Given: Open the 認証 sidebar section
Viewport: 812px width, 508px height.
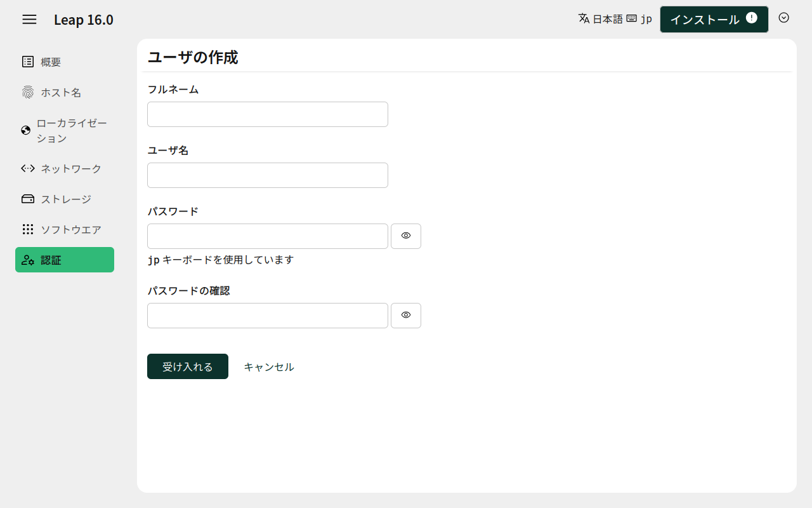Looking at the screenshot, I should click(65, 260).
